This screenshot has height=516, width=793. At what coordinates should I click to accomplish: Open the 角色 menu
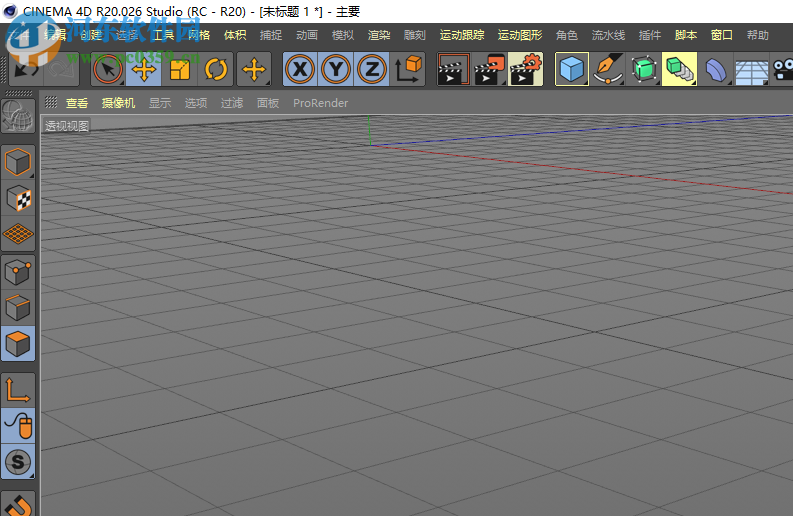tap(566, 35)
